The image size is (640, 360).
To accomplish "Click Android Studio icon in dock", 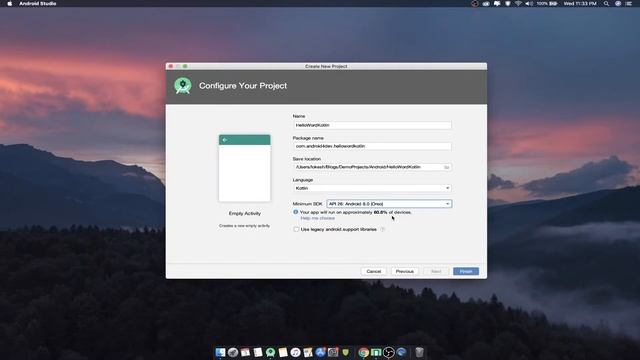I will 270,352.
